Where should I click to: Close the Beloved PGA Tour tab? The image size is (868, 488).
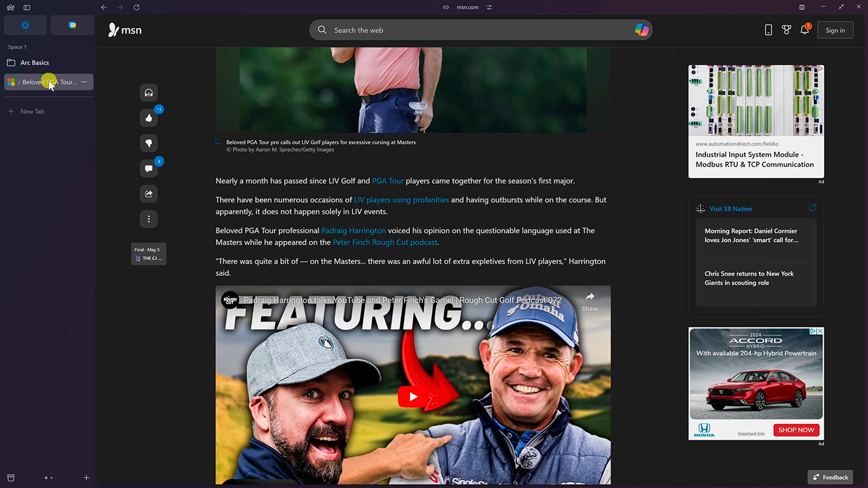84,82
